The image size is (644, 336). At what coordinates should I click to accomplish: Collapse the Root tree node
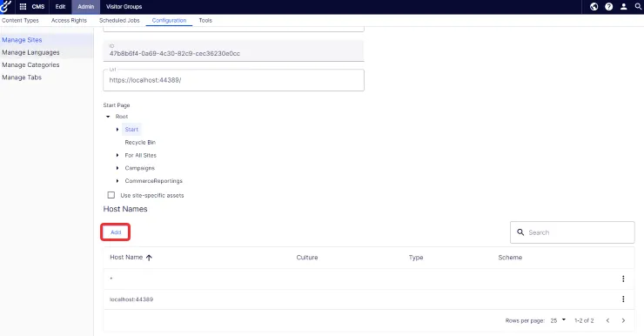click(108, 117)
